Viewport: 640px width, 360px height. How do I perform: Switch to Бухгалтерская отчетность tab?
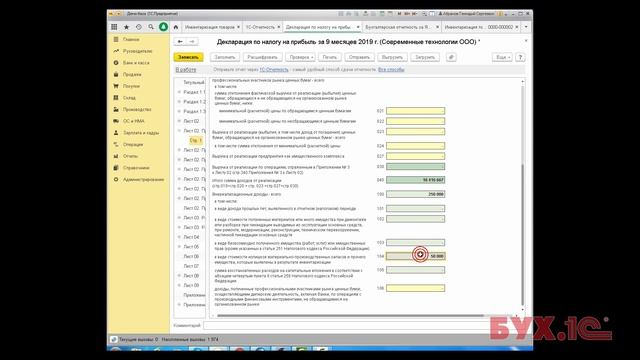[x=397, y=27]
